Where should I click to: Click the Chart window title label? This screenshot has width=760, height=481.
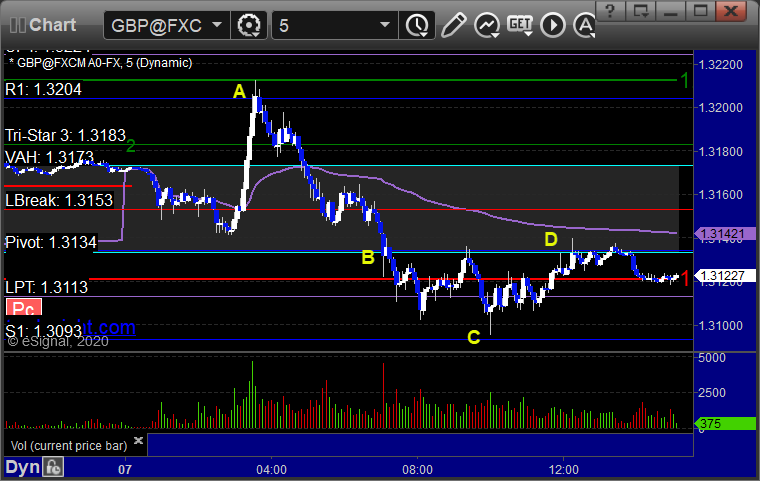click(x=52, y=25)
